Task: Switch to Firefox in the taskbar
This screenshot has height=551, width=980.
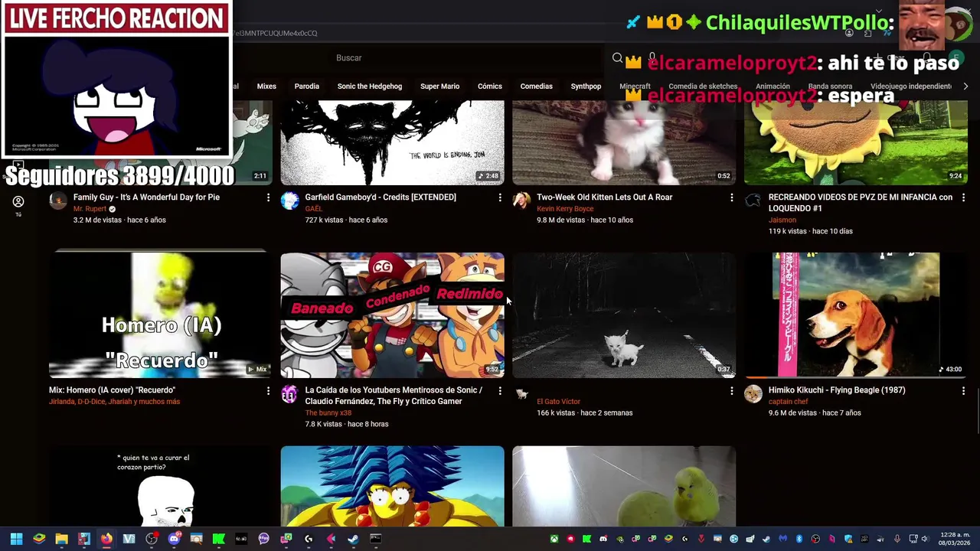Action: 106,539
